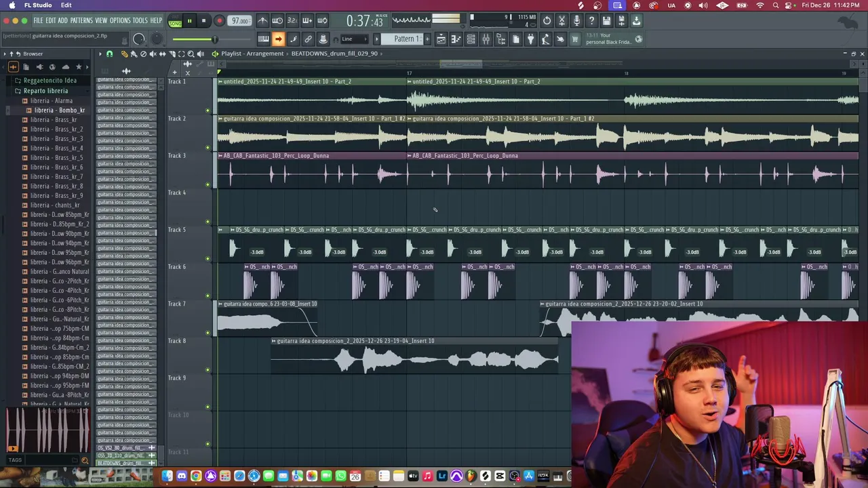This screenshot has height=488, width=868.
Task: Mute Track 3 via its green dot
Action: 208,184
